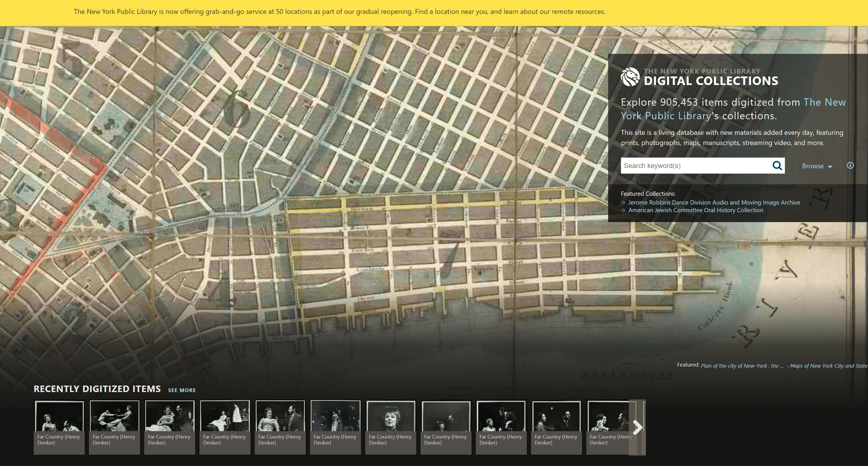Click the RECENTLY DIGITIZED ITEMS heading
Image resolution: width=868 pixels, height=466 pixels.
97,389
